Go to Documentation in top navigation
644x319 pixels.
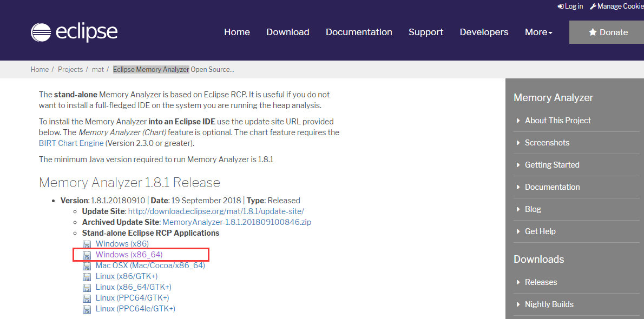[x=359, y=32]
